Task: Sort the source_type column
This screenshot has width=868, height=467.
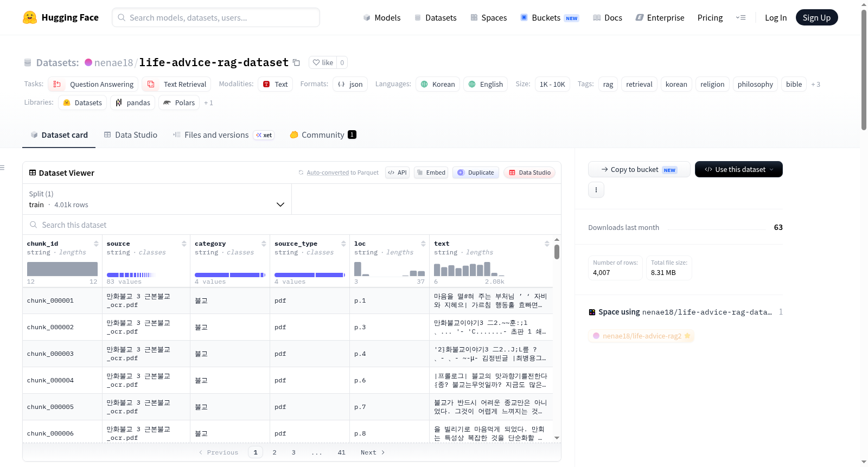Action: pos(343,244)
